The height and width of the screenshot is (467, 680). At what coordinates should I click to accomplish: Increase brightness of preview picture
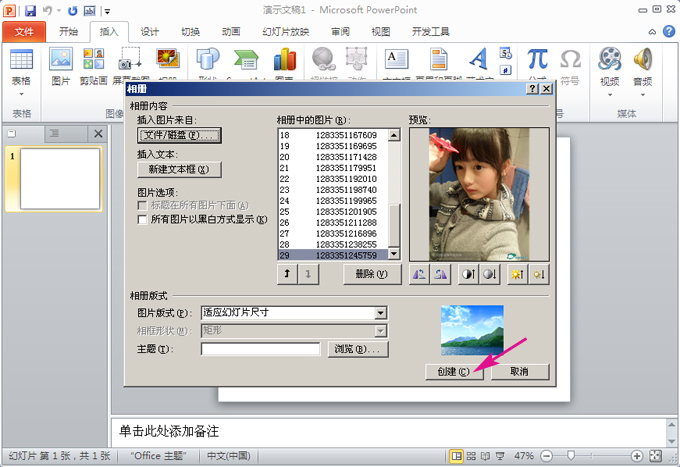pos(517,274)
